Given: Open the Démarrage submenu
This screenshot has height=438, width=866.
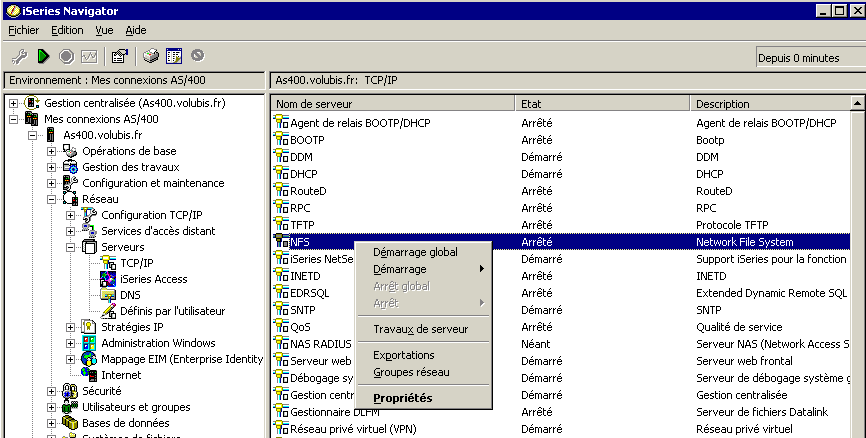Looking at the screenshot, I should (424, 269).
